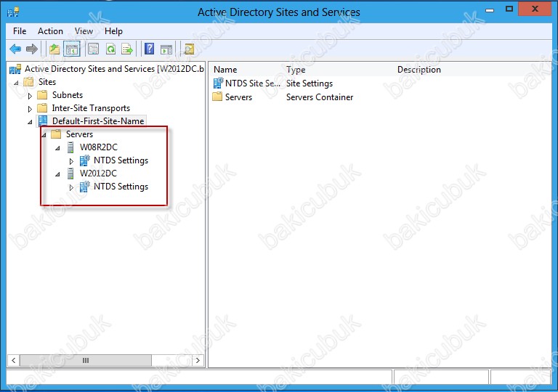Click NTDS Settings icon under W08R2DC
Viewport: 558px width, 392px height.
click(x=85, y=160)
